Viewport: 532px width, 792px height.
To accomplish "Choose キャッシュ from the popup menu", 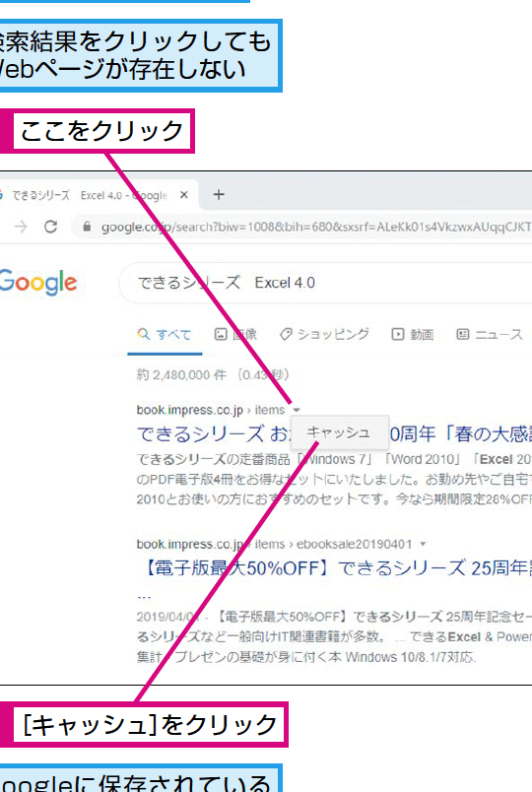I will click(340, 432).
